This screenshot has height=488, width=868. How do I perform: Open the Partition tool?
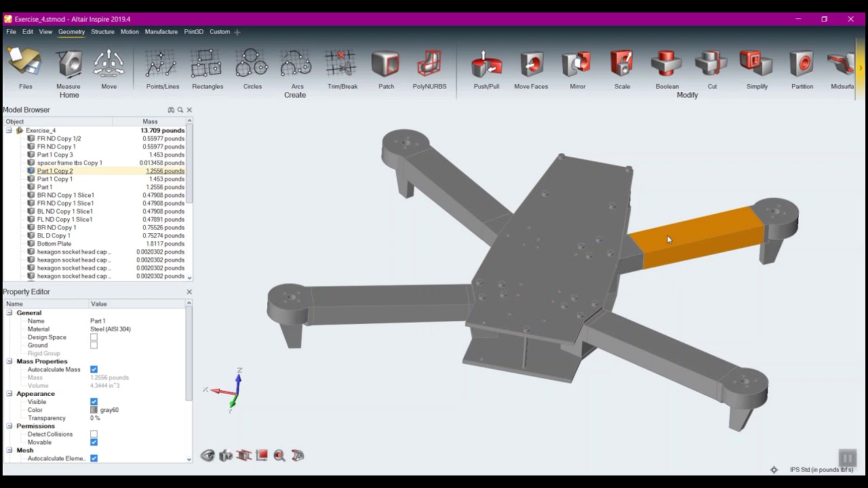[x=802, y=68]
